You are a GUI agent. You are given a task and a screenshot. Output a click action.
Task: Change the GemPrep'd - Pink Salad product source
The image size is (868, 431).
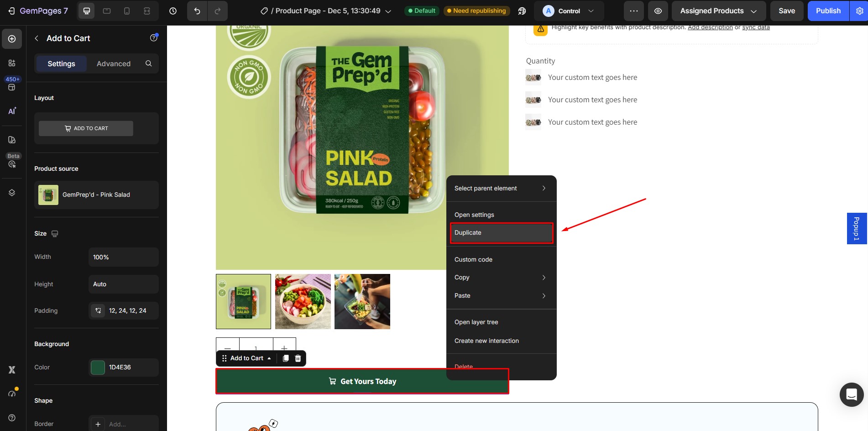[96, 195]
